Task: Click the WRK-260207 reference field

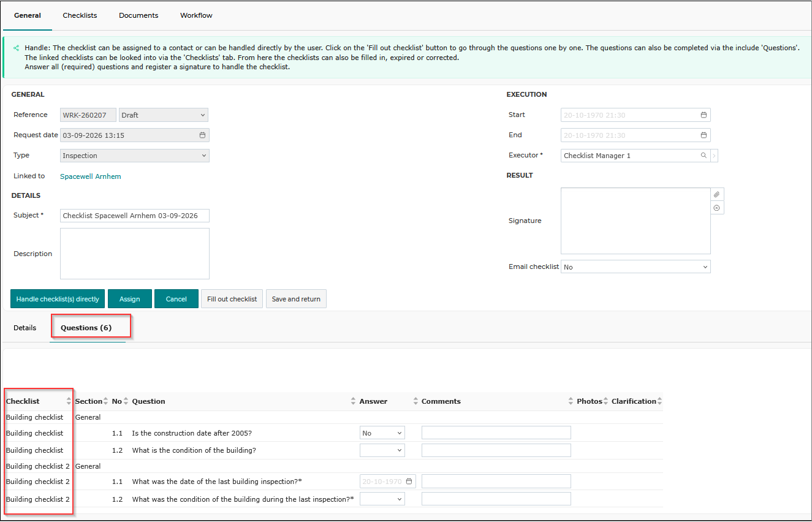Action: [88, 115]
